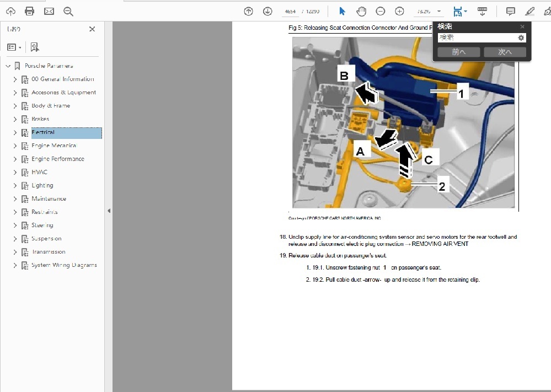
Task: Expand Engine Performance bookmark
Action: pyautogui.click(x=15, y=159)
